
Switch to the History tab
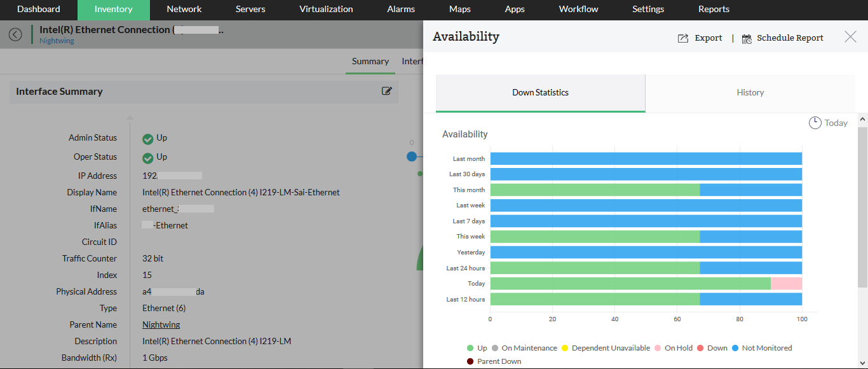750,92
